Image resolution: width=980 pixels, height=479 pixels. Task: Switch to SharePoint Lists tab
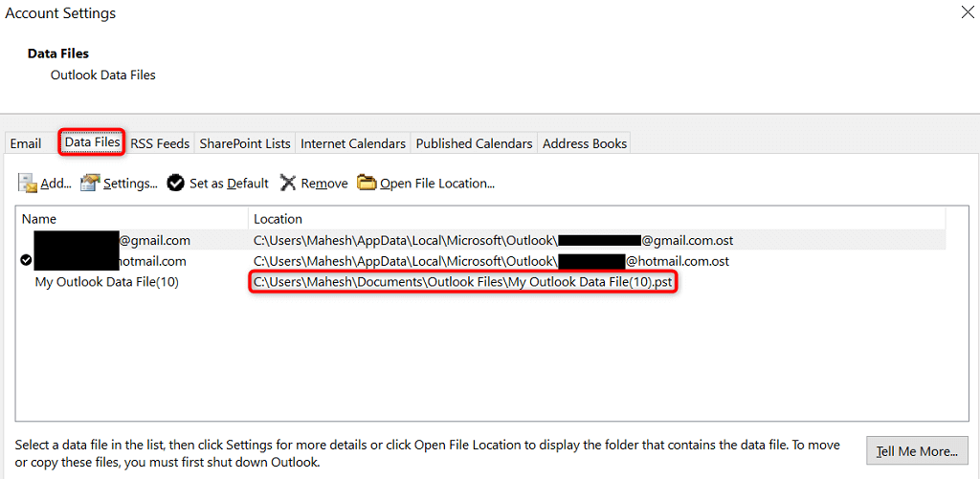[245, 143]
